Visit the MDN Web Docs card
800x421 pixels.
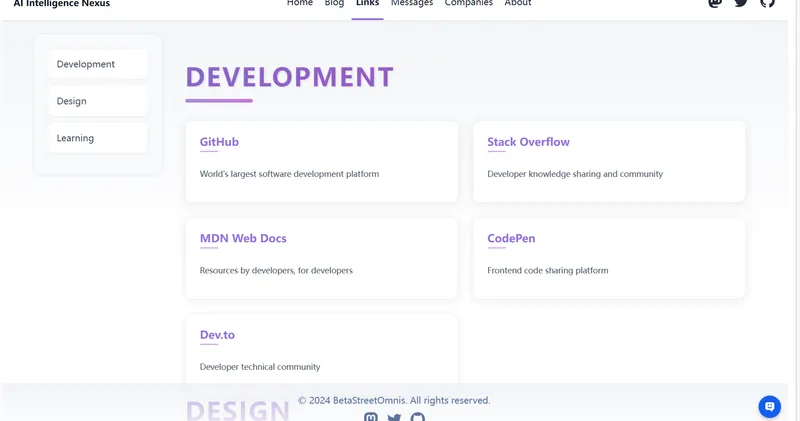pos(321,257)
